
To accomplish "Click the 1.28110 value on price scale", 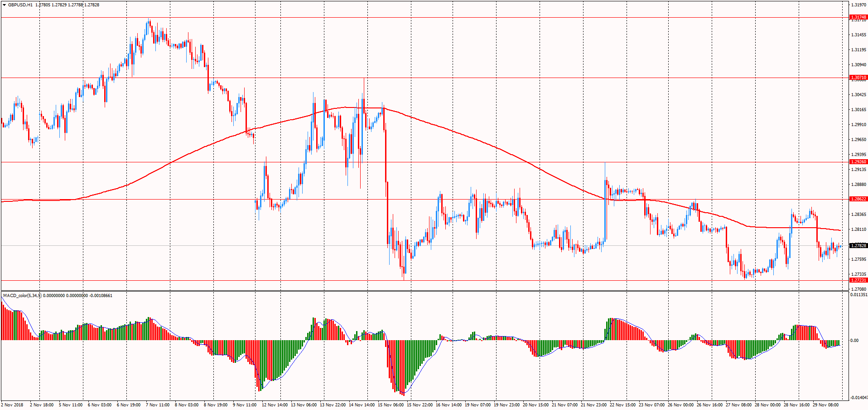I will [858, 229].
